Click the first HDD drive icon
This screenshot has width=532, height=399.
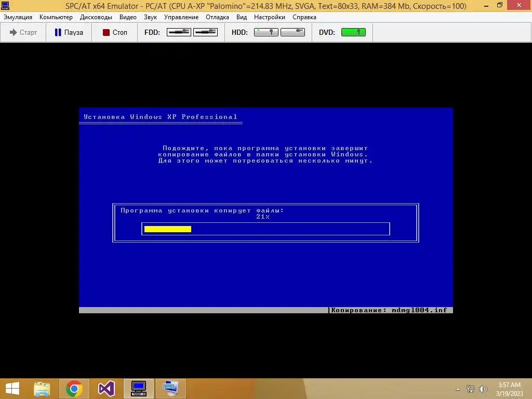click(x=266, y=32)
